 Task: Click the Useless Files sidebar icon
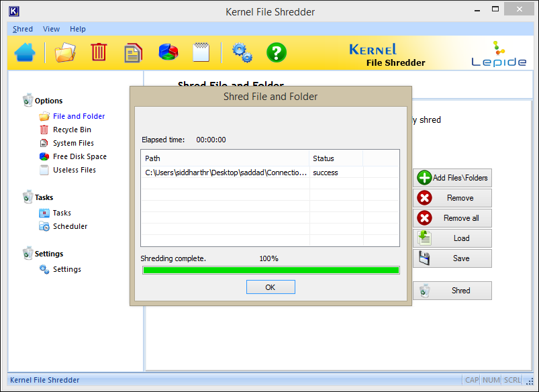click(x=44, y=170)
